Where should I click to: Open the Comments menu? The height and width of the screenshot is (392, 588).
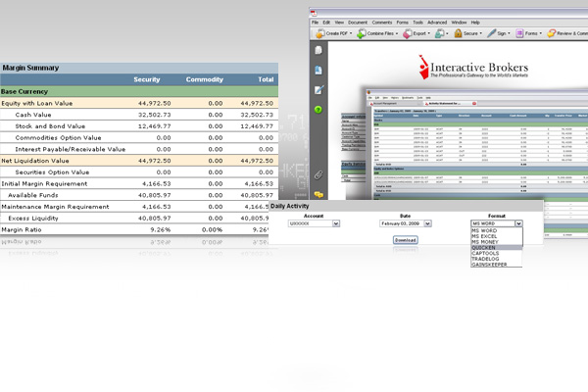pos(382,23)
